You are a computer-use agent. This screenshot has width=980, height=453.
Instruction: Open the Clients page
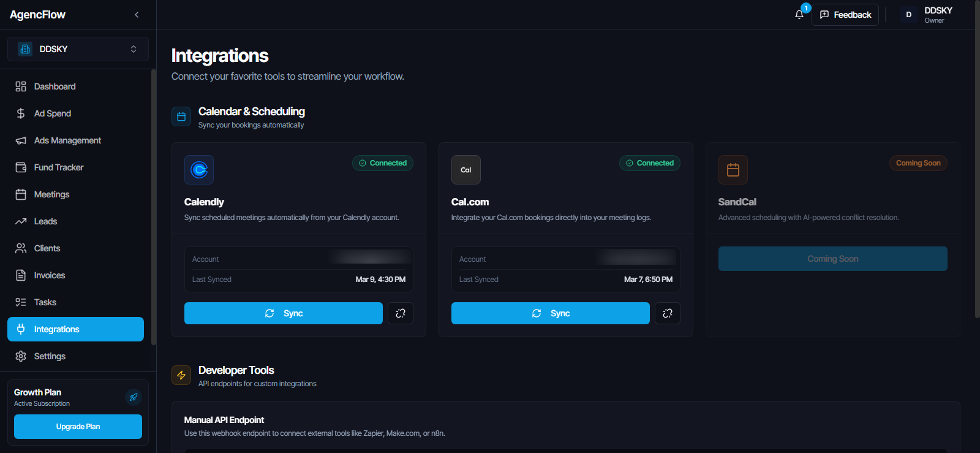coord(75,248)
